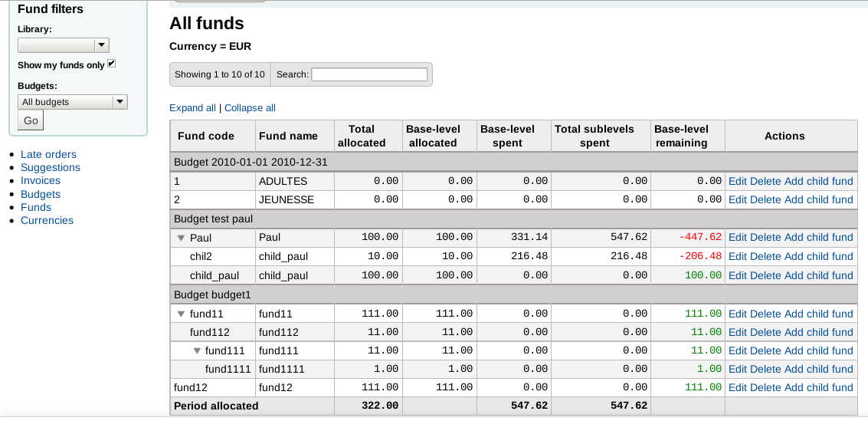Edit the chil2 fund row
The image size is (868, 421).
click(737, 256)
